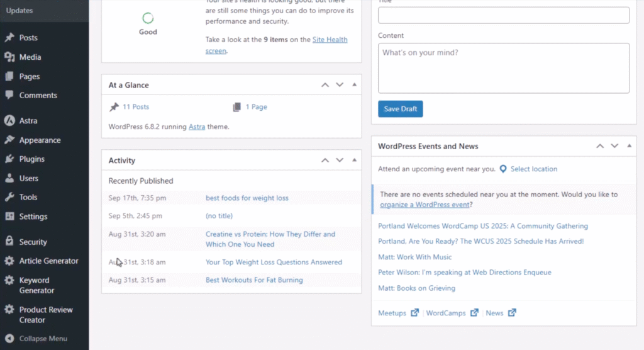Click the Media icon in sidebar

click(x=9, y=57)
